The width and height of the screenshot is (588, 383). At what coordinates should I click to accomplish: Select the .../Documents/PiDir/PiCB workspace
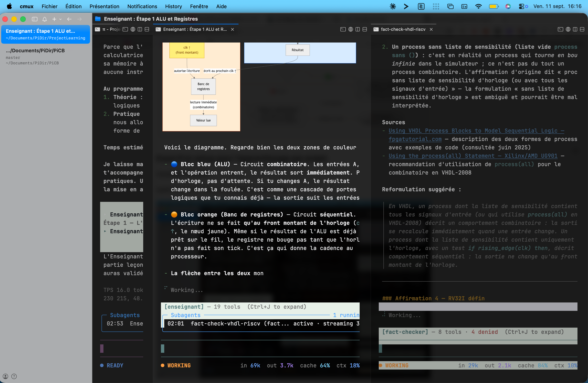pos(45,56)
